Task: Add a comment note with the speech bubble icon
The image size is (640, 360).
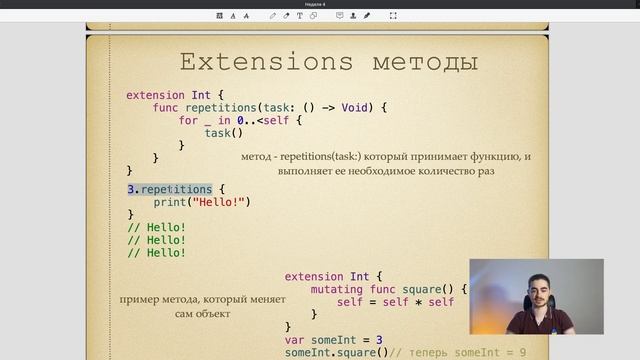Action: pyautogui.click(x=340, y=16)
